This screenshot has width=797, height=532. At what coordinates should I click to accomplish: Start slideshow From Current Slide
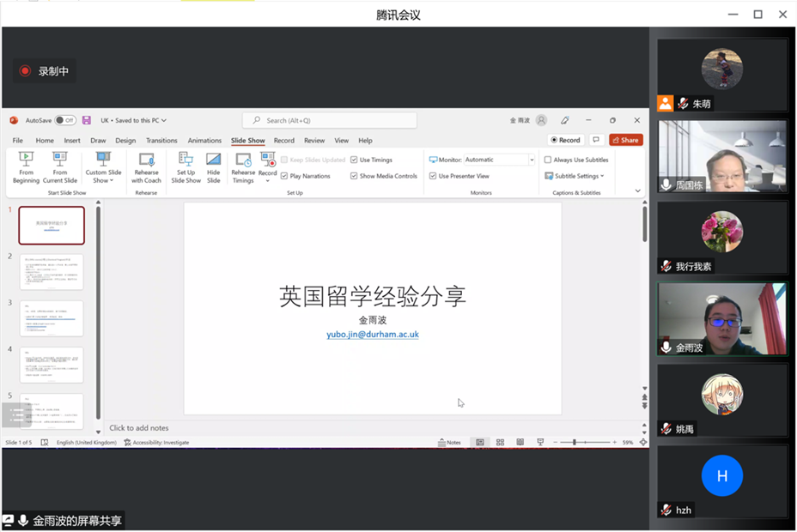pyautogui.click(x=59, y=160)
